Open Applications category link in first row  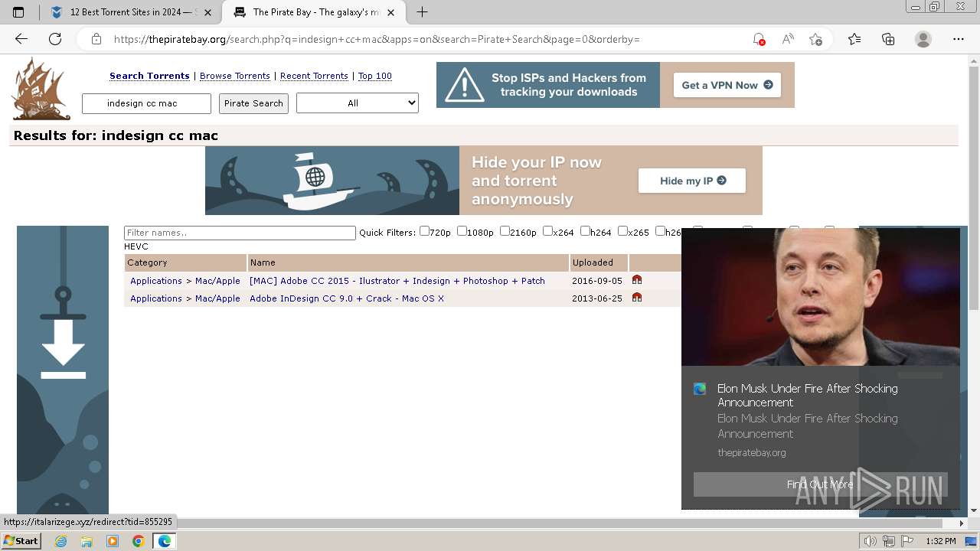pyautogui.click(x=156, y=281)
